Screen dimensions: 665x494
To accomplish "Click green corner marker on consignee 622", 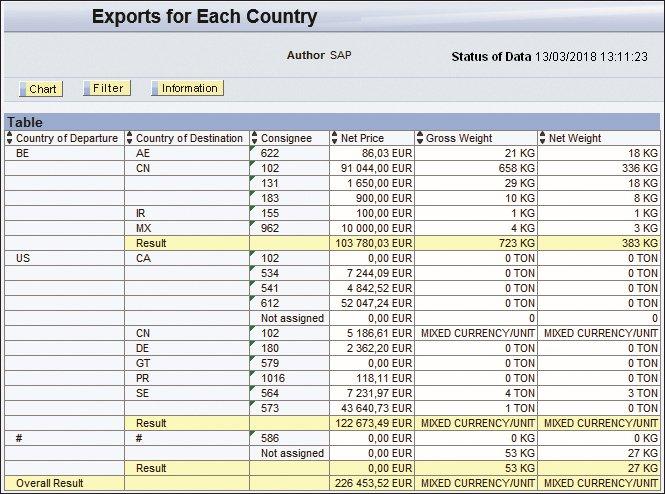I will pos(252,148).
